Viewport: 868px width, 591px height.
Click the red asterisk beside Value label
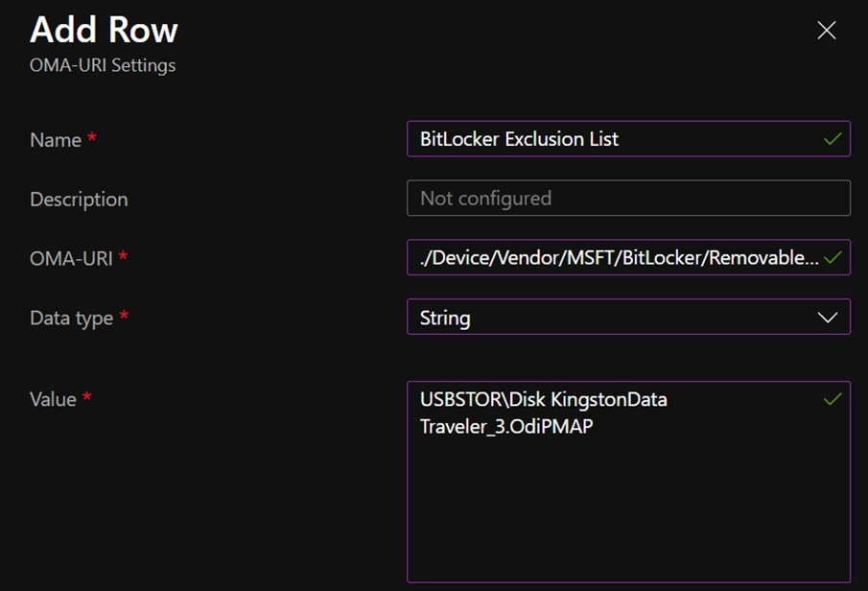pyautogui.click(x=86, y=394)
